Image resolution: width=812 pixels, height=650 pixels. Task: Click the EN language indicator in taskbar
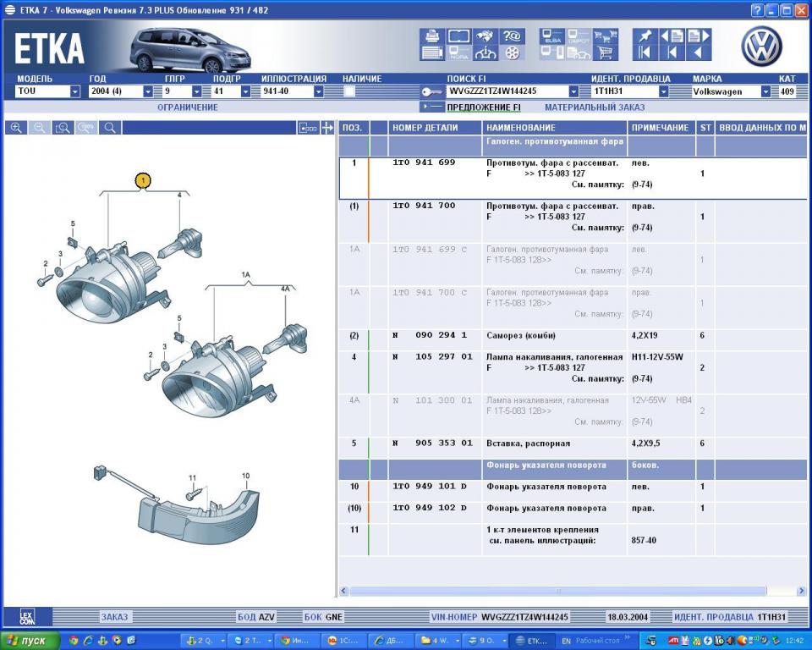click(567, 641)
